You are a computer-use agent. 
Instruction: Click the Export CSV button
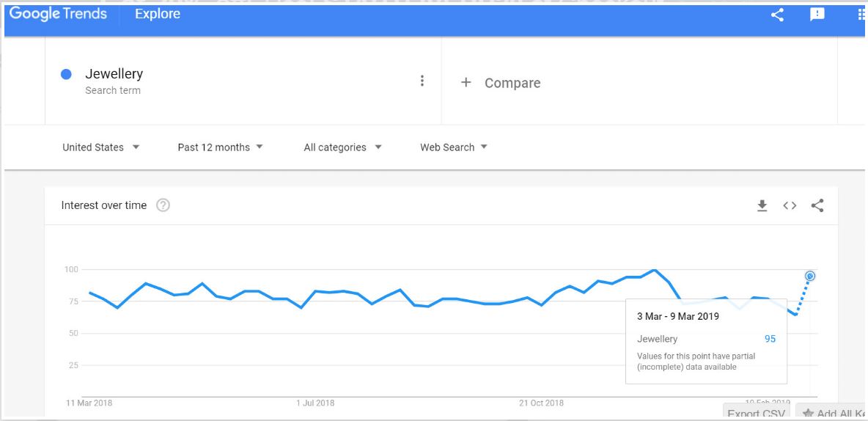[x=756, y=413]
